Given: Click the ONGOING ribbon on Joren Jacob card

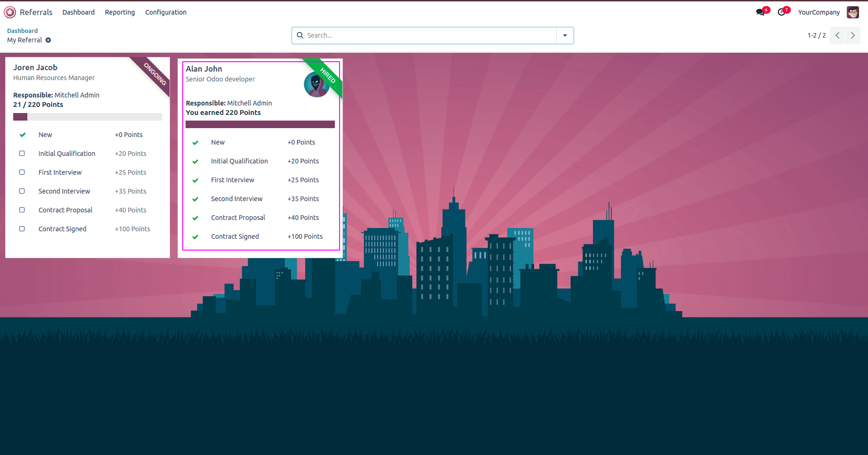Looking at the screenshot, I should point(154,74).
